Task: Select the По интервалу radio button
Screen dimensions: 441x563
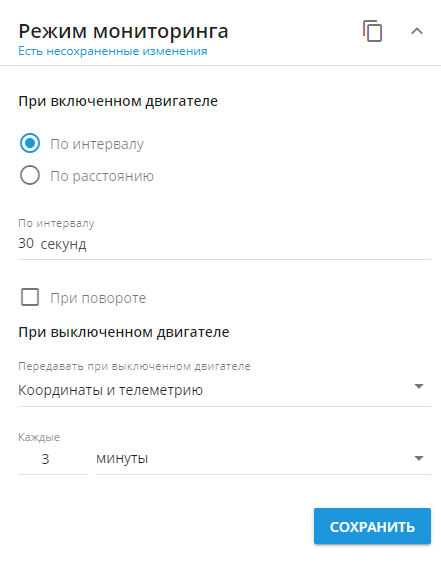Action: tap(30, 143)
